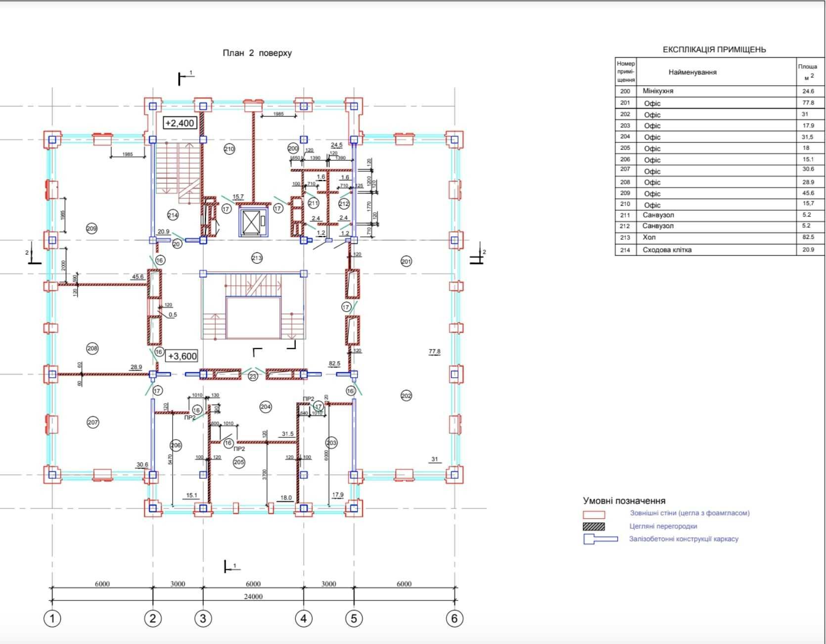This screenshot has width=826, height=644.
Task: Click grid axis bubble 2
Action: point(152,618)
